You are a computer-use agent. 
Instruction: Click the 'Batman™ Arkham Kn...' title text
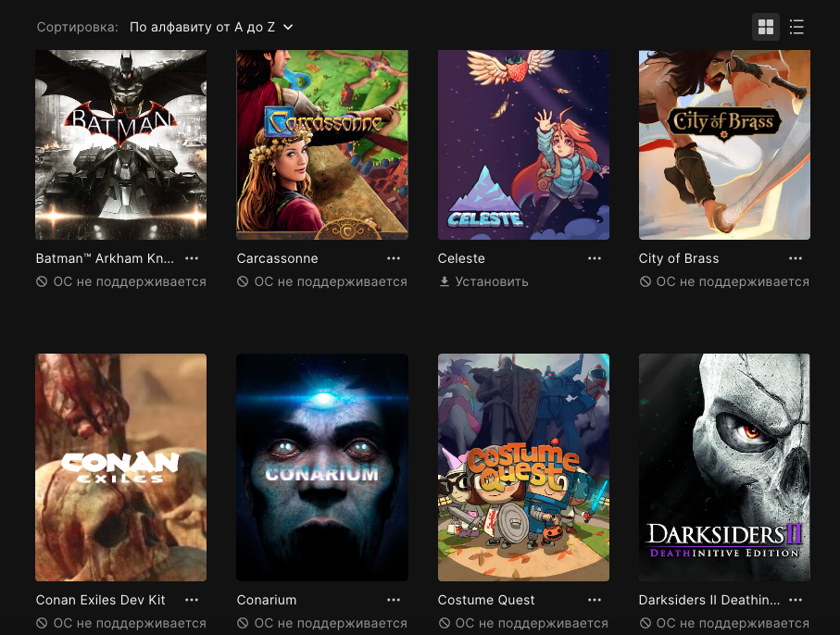pos(105,258)
